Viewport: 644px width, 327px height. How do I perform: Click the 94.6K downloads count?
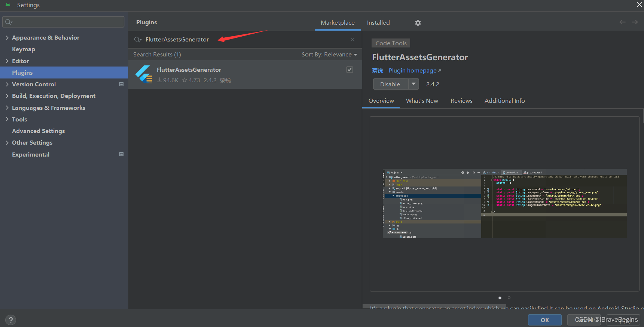[168, 80]
